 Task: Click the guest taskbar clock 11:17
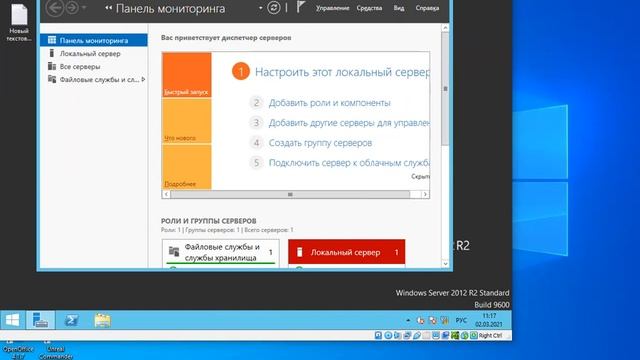coord(489,320)
